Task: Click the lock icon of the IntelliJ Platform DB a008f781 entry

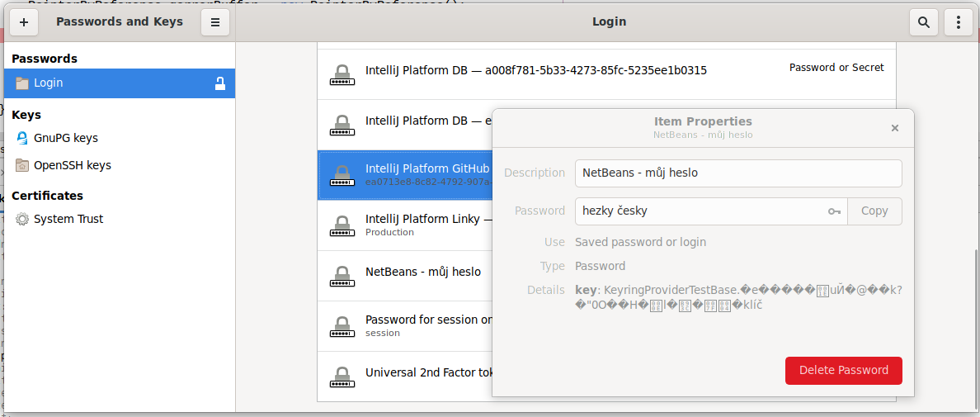Action: [x=342, y=75]
